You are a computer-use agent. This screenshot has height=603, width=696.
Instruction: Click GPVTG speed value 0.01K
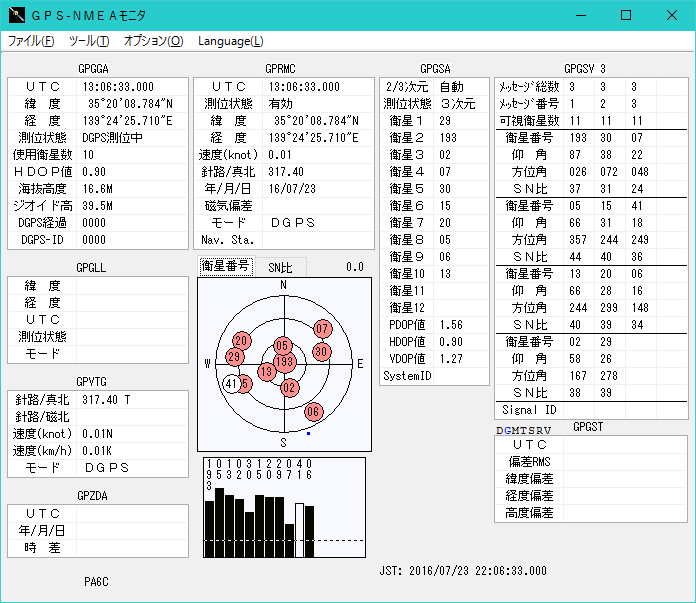coord(97,451)
